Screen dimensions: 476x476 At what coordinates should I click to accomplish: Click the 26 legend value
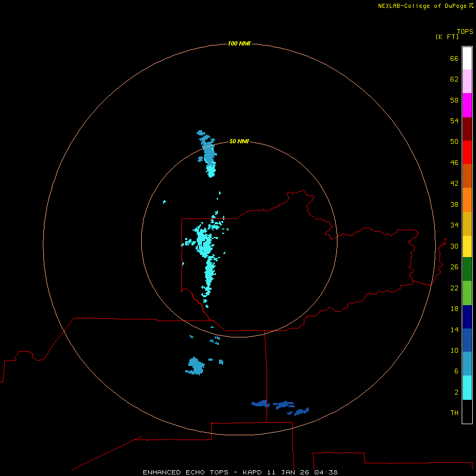click(454, 267)
